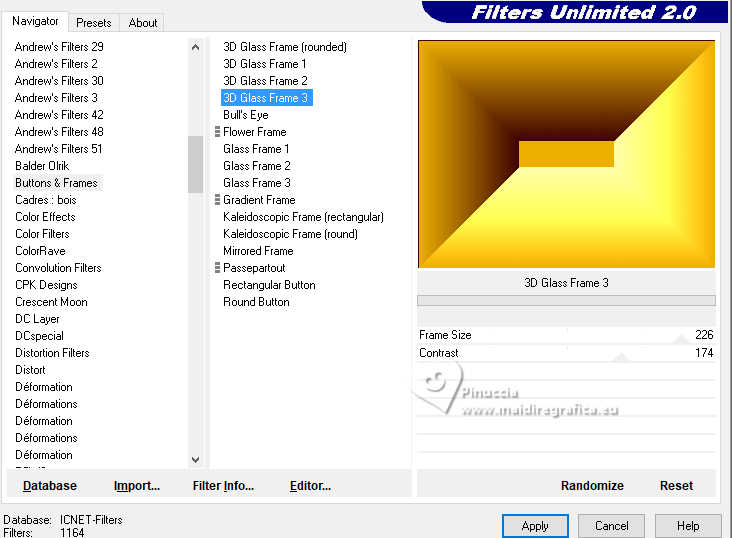732x538 pixels.
Task: Choose the Mirrored Frame filter
Action: point(258,251)
